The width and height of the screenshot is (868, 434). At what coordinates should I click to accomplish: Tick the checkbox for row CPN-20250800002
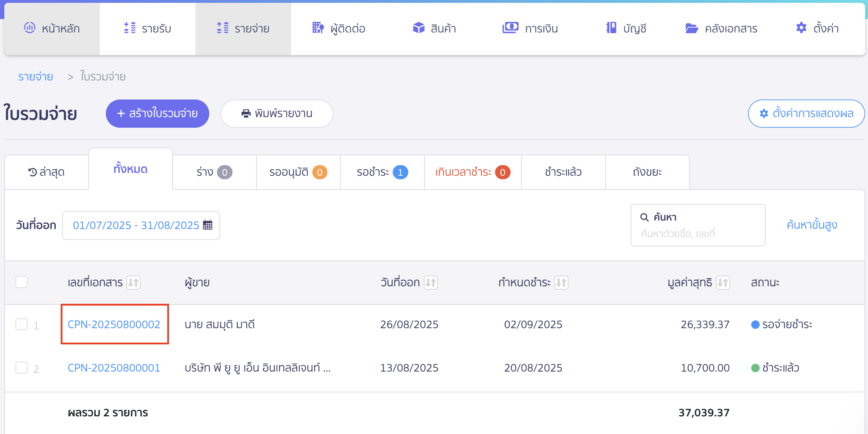[x=22, y=324]
